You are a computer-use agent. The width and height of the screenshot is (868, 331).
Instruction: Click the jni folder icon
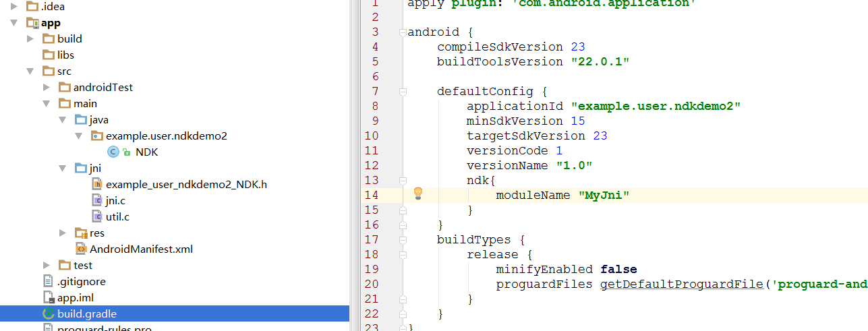tap(81, 169)
